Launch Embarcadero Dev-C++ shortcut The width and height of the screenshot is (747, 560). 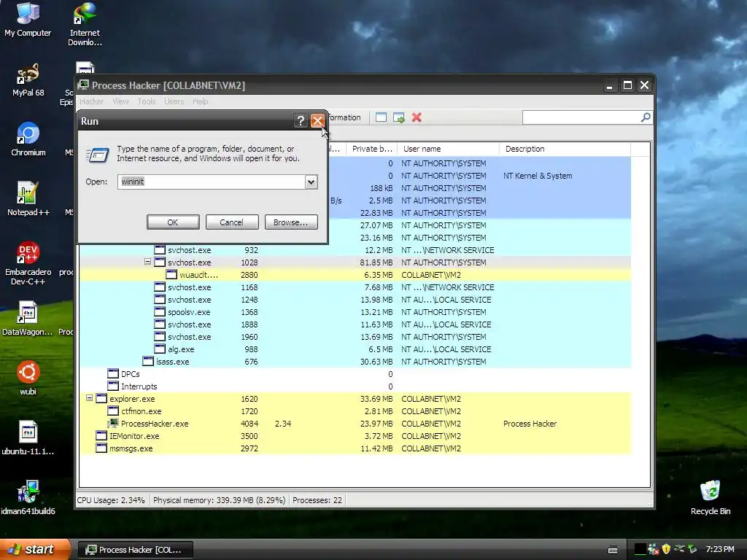tap(28, 262)
